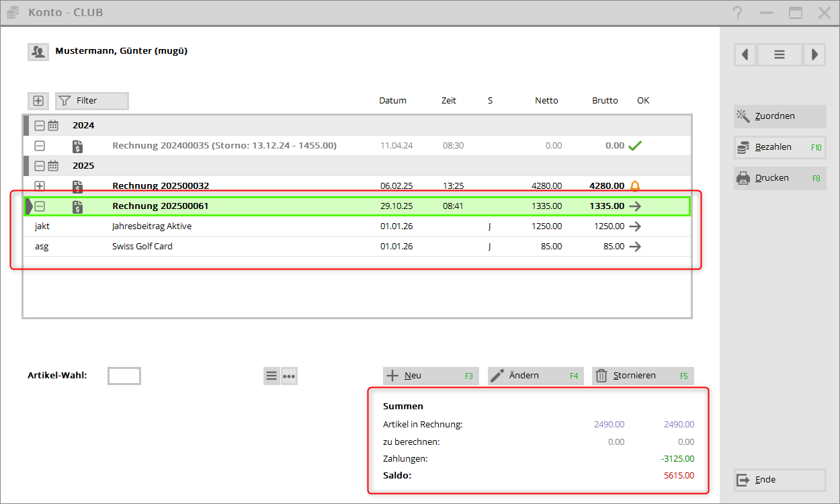Click the expand-all plus icon next to Filter
The height and width of the screenshot is (504, 840).
coord(38,101)
